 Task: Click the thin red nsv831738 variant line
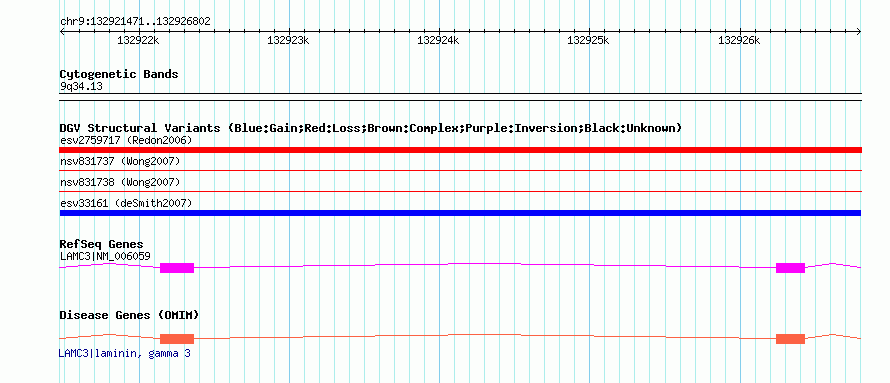(x=460, y=191)
